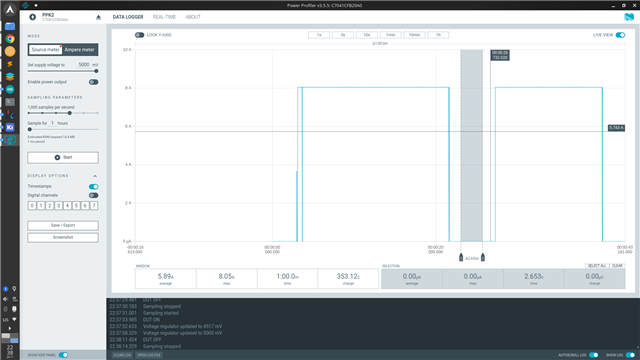Set chart window to 1min
Screen dimensions: 640x360
(391, 35)
